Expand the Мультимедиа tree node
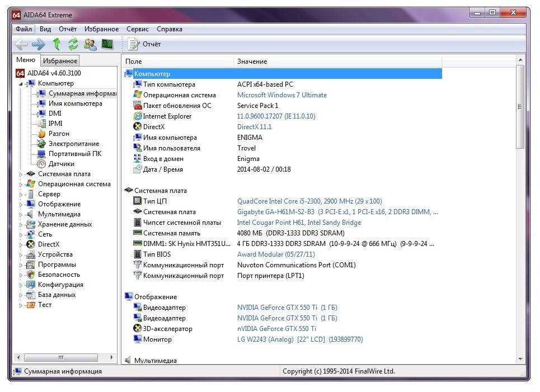Viewport: 540px width, 392px height. click(21, 215)
